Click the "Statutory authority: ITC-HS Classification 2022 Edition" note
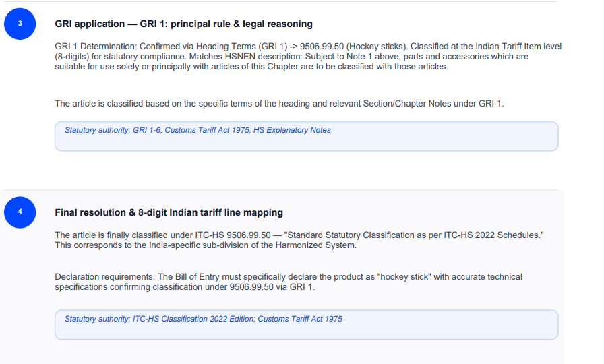Viewport: 604px width, 364px height. pos(306,325)
